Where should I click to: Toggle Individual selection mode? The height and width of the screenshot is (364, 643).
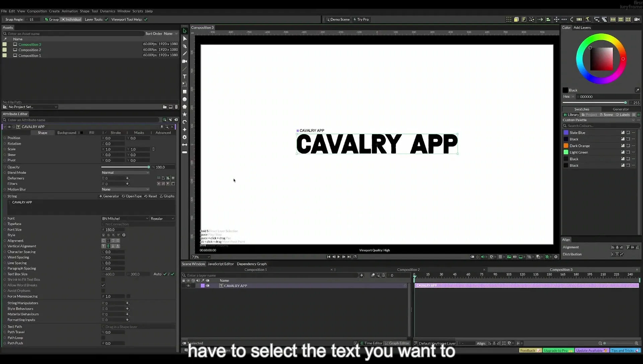[71, 19]
